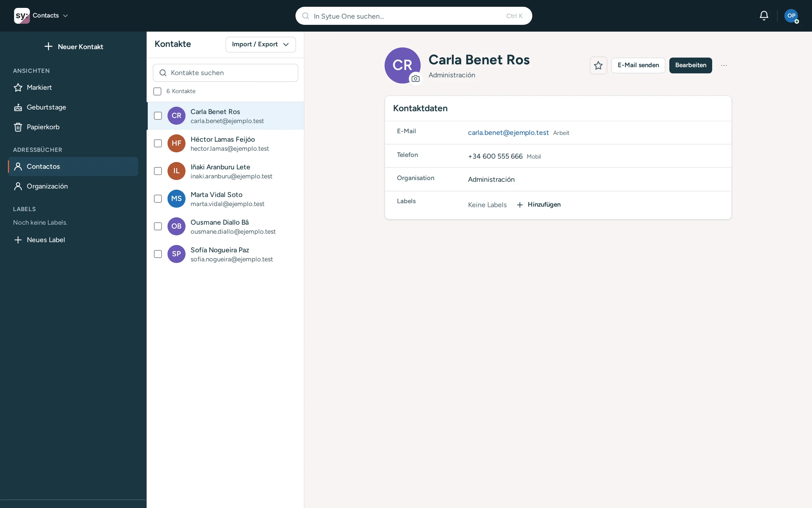Open the OP user avatar menu
Image resolution: width=812 pixels, height=508 pixels.
(x=791, y=16)
